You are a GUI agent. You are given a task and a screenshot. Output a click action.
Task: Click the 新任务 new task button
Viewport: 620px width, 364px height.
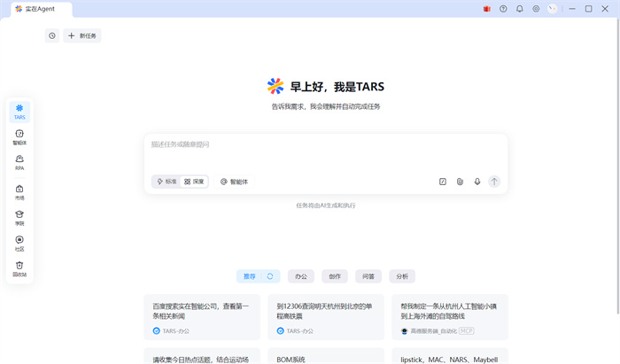point(83,35)
